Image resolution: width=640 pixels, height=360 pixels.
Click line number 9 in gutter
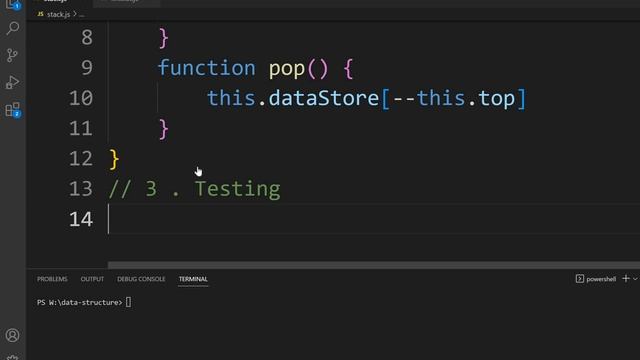coord(87,68)
